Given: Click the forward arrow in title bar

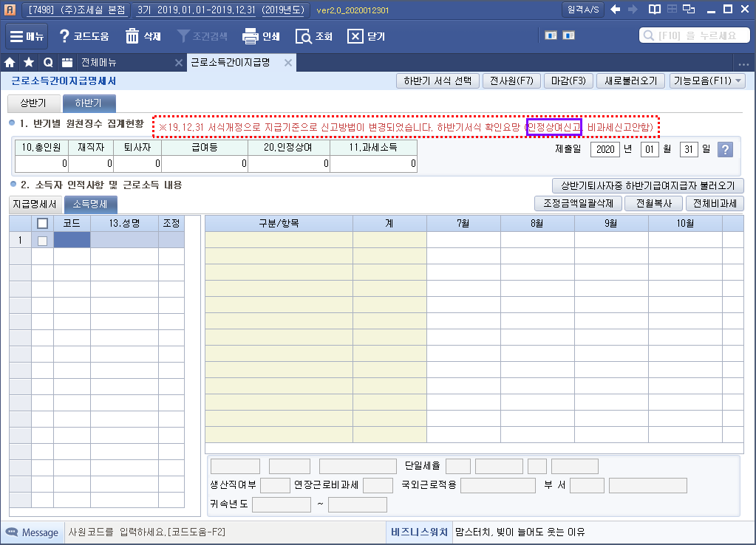Looking at the screenshot, I should pos(633,9).
